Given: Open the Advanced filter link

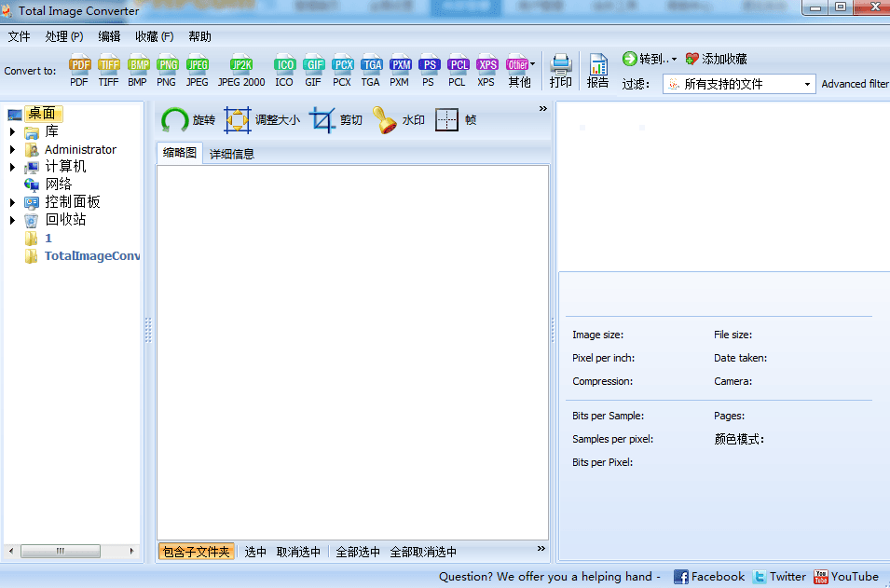Looking at the screenshot, I should [855, 84].
